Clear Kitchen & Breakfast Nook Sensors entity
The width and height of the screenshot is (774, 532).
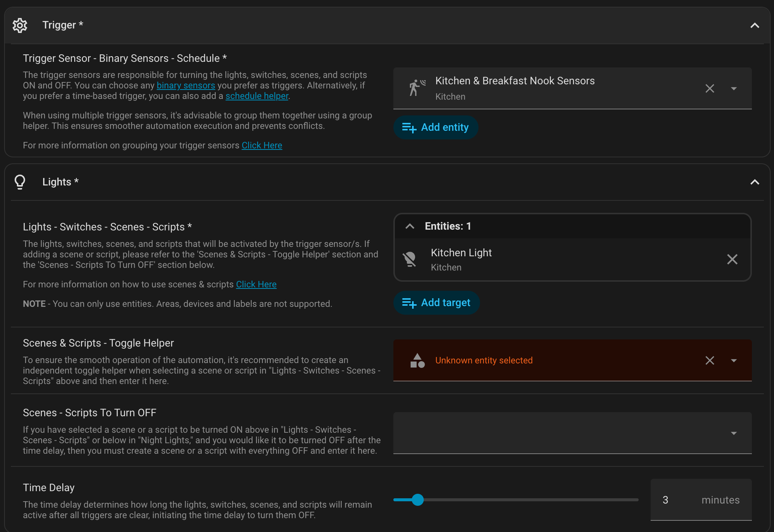pyautogui.click(x=709, y=88)
